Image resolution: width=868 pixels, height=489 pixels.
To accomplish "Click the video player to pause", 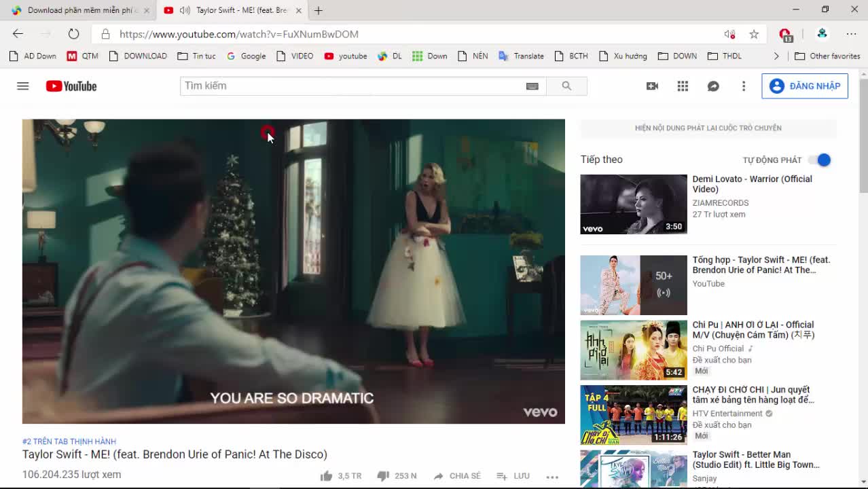I will coord(293,272).
